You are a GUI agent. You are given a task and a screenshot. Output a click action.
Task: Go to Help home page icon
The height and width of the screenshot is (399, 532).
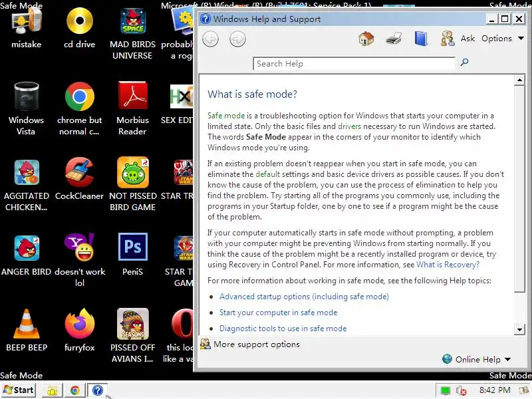point(366,39)
